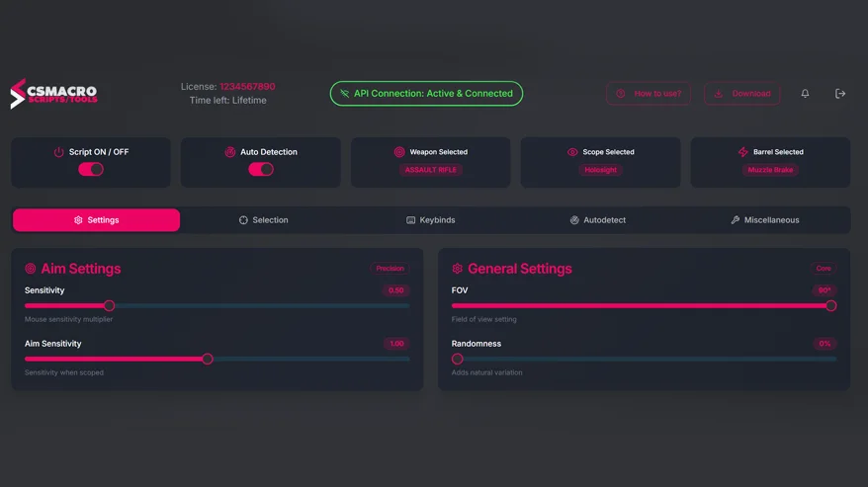Click the Sensitivity slider handle

[x=109, y=305]
